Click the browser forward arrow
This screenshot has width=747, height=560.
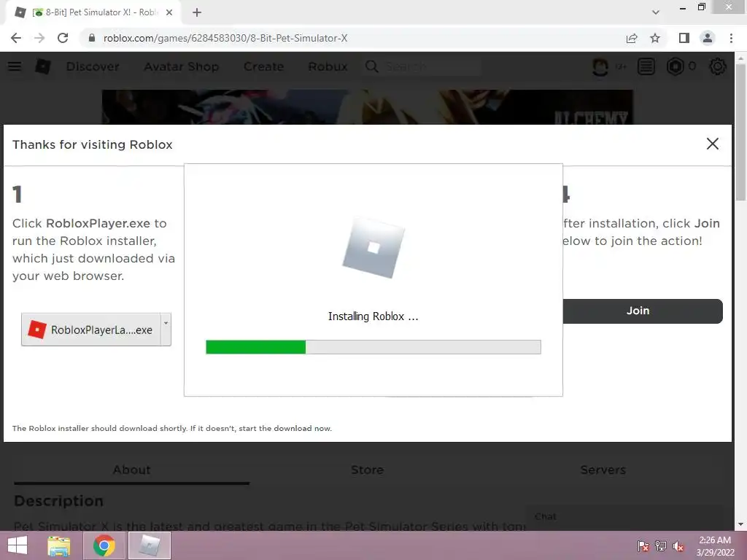click(x=39, y=38)
